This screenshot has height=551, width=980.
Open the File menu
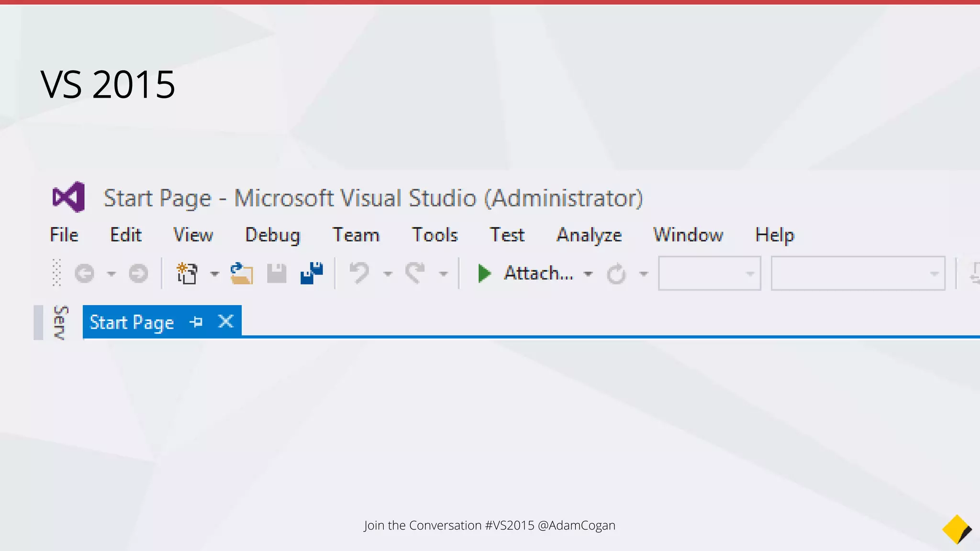coord(64,235)
